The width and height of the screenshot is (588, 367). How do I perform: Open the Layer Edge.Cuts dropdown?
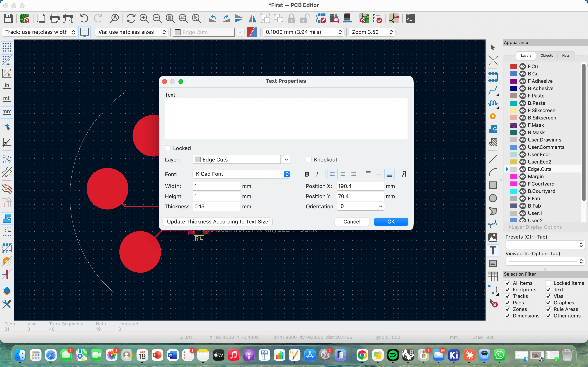coord(286,159)
